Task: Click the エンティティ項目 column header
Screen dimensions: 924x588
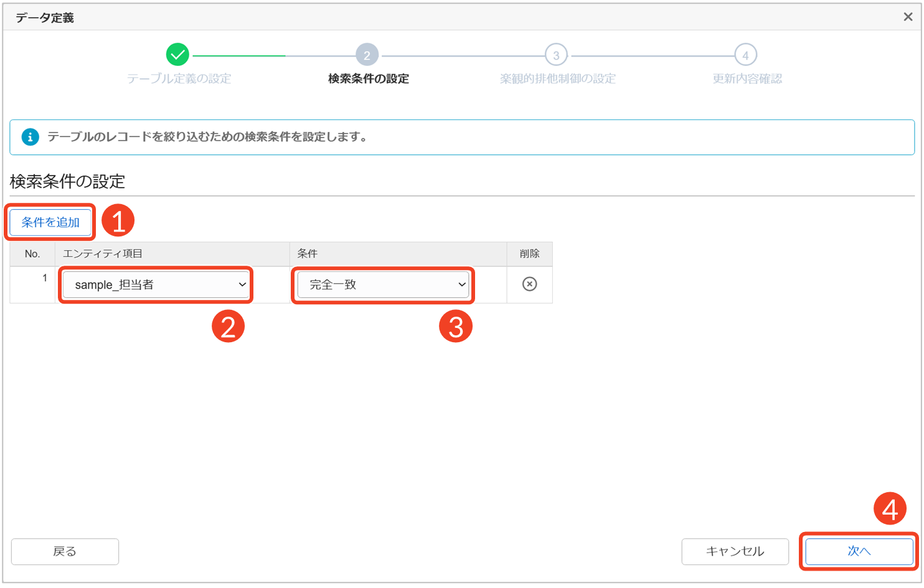Action: 103,254
